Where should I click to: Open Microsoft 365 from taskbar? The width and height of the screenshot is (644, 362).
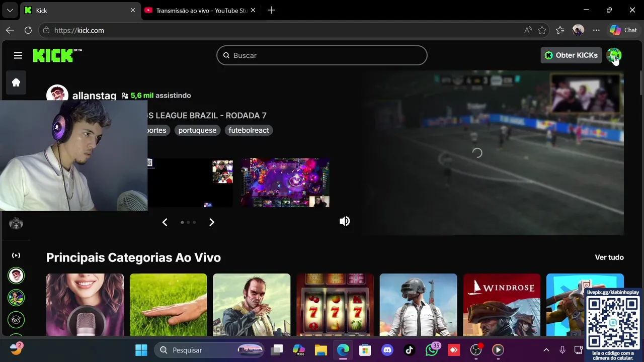299,350
